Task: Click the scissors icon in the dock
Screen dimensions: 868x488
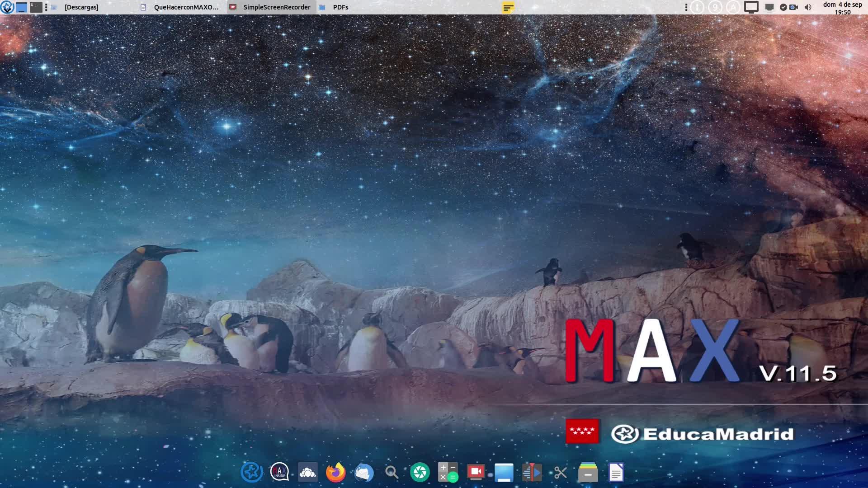Action: [x=560, y=473]
